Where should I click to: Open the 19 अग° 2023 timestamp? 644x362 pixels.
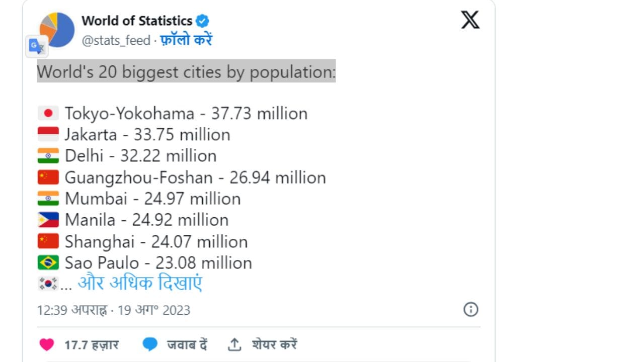pos(154,310)
